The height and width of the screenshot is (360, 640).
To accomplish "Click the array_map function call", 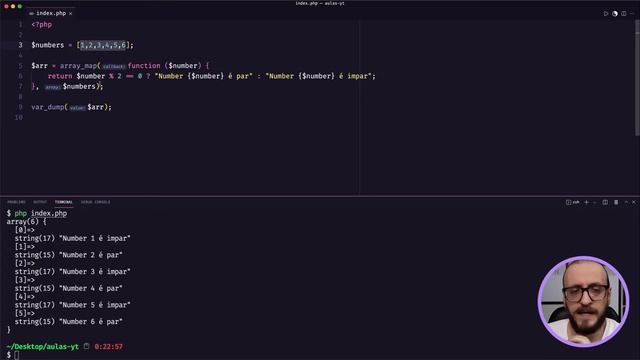I will coord(78,66).
